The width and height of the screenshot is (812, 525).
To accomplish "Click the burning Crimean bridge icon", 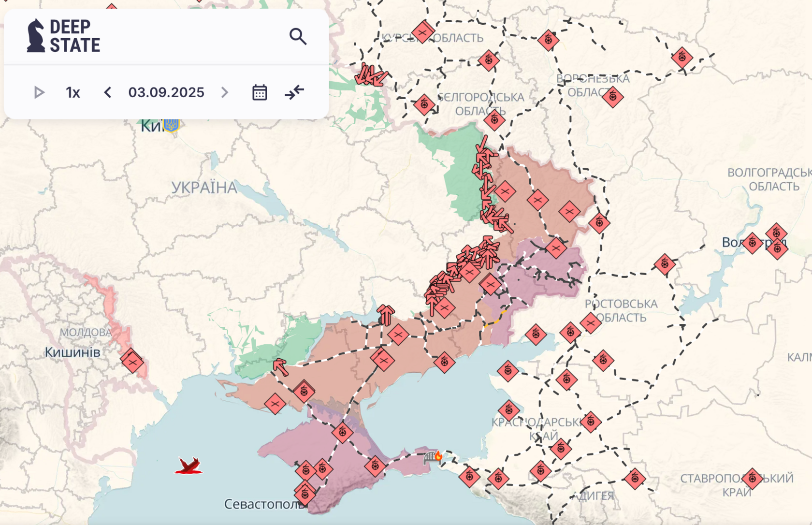I will pyautogui.click(x=433, y=457).
